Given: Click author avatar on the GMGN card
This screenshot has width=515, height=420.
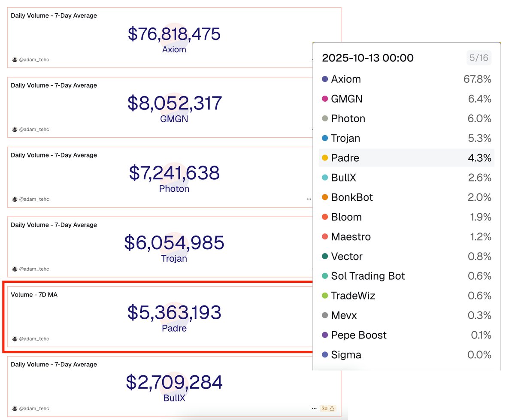Looking at the screenshot, I should point(15,130).
